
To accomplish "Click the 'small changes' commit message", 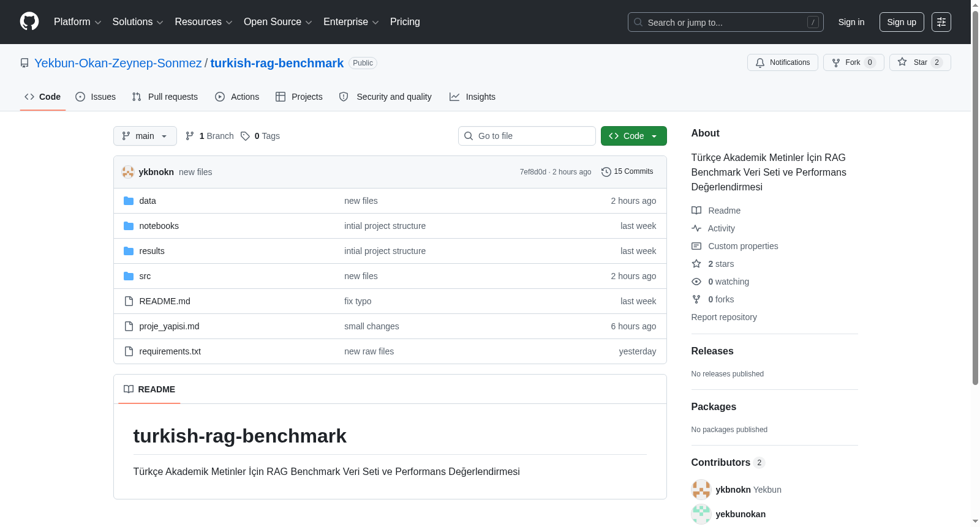I will (372, 326).
